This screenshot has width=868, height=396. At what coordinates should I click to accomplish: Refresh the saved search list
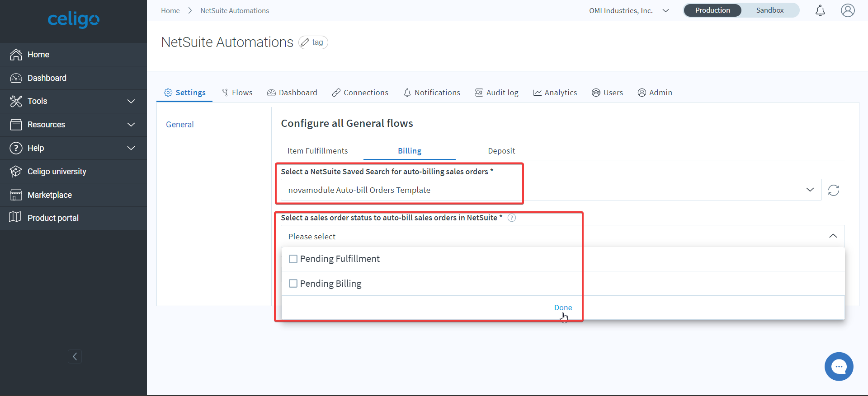pyautogui.click(x=833, y=191)
